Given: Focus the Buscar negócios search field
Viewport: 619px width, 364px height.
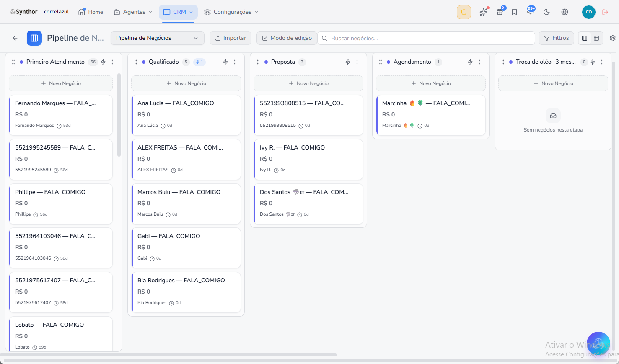Looking at the screenshot, I should tap(426, 38).
